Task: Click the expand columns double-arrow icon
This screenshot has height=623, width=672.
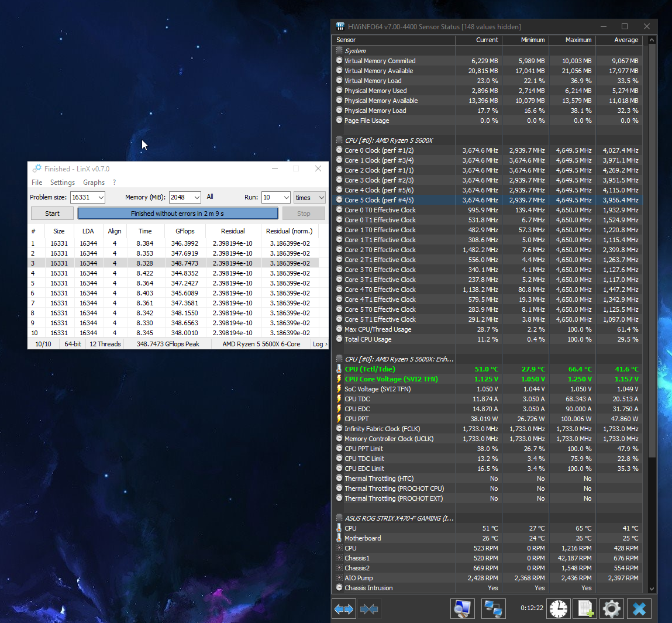Action: pos(344,609)
